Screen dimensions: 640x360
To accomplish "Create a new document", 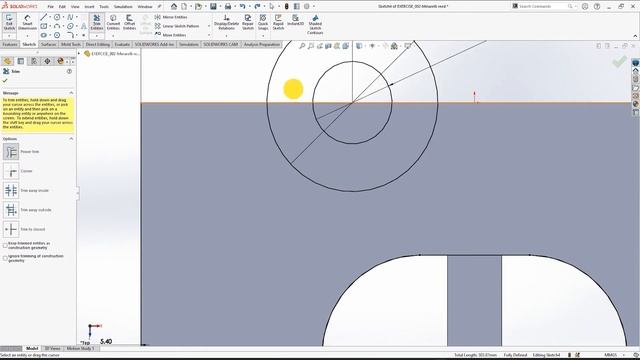I will tap(184, 6).
